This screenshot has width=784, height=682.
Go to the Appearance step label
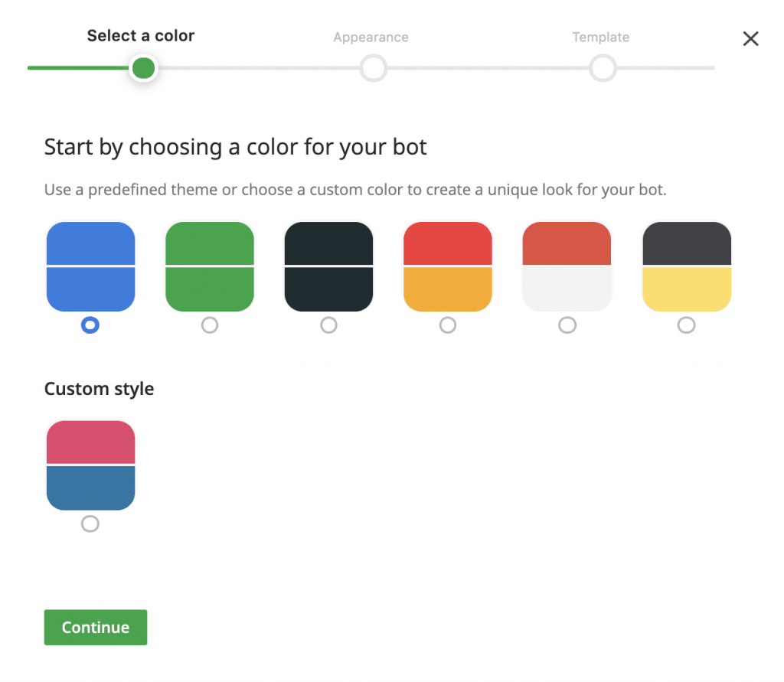[x=371, y=37]
